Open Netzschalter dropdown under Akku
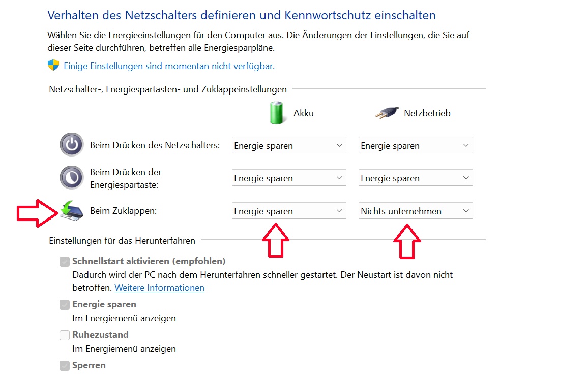Screen dimensions: 588x375 pyautogui.click(x=288, y=145)
